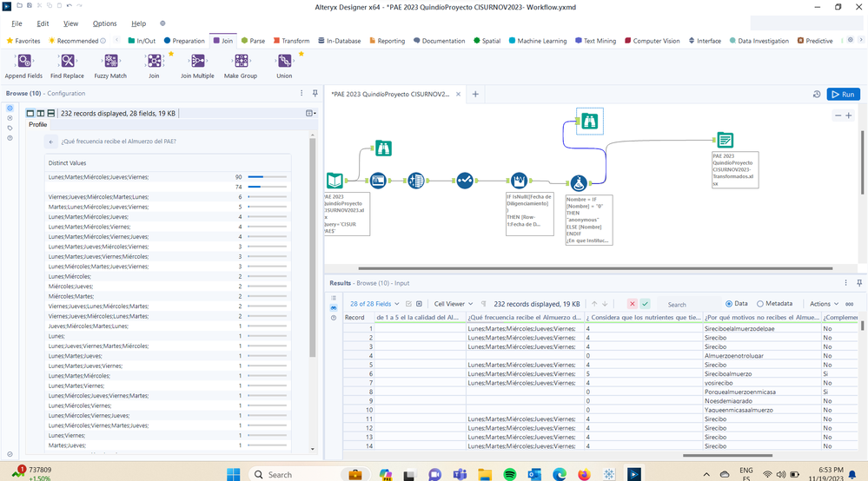Select the Data radio button
The width and height of the screenshot is (868, 481).
(729, 304)
